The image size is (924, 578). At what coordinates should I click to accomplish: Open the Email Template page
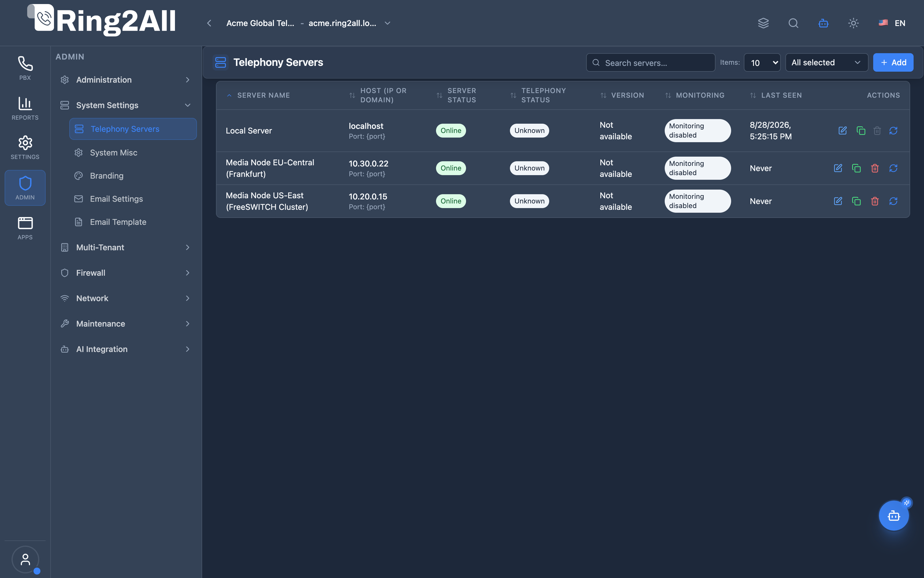pos(133,222)
